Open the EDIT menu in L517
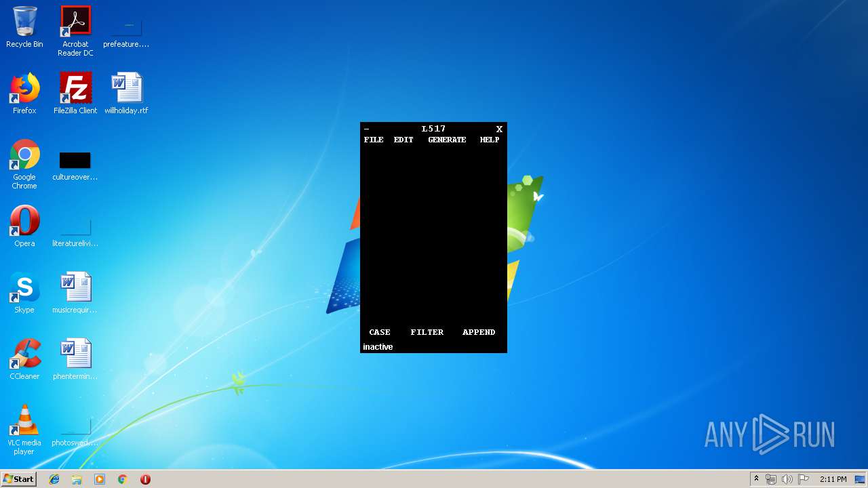 (403, 140)
